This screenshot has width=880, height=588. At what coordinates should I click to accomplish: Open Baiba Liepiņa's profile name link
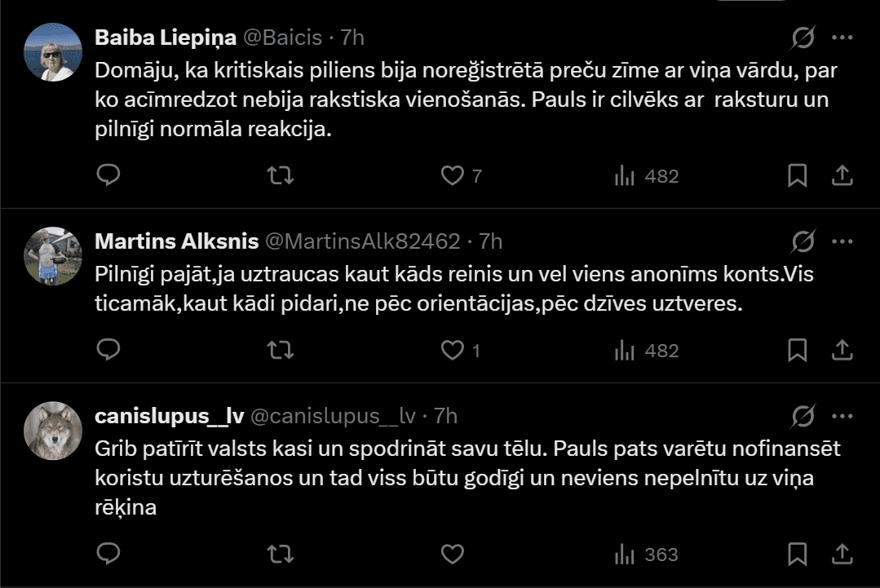click(x=166, y=38)
